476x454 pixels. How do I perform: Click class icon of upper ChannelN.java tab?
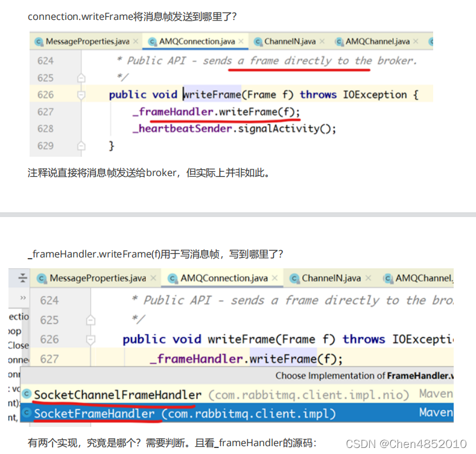[258, 42]
